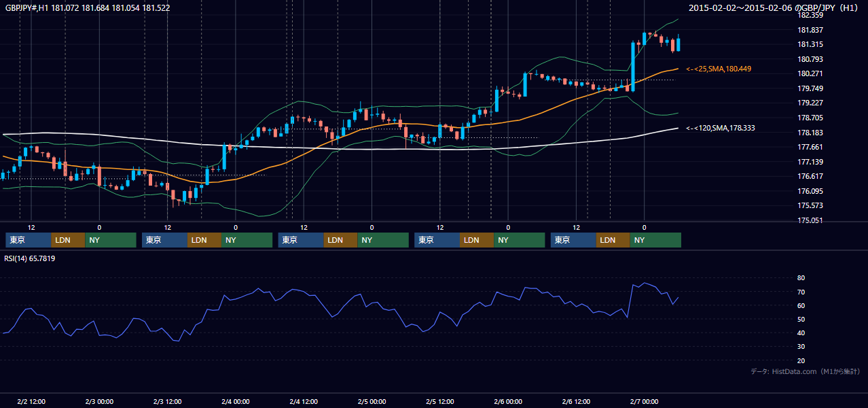Click the 2/7 00:00 date label
Viewport: 868px width, 408px height.
click(x=645, y=401)
